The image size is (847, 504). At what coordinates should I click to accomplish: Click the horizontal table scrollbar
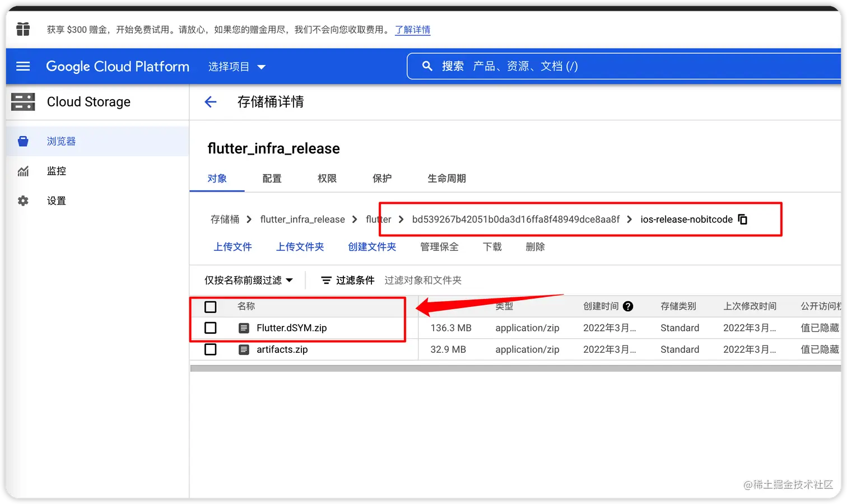[x=515, y=368]
